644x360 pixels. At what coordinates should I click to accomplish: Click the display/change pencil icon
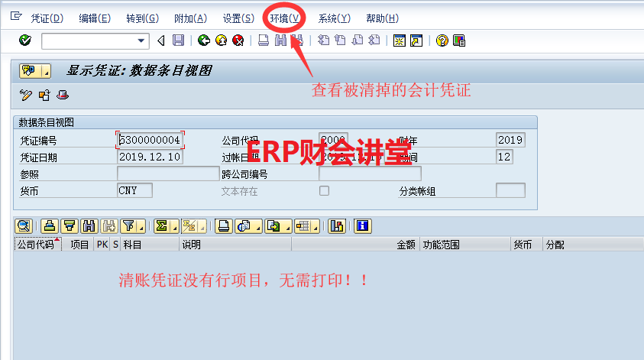[x=26, y=96]
